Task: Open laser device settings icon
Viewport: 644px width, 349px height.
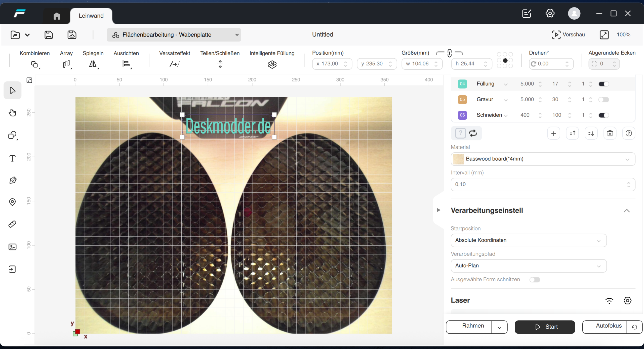Action: coord(627,300)
